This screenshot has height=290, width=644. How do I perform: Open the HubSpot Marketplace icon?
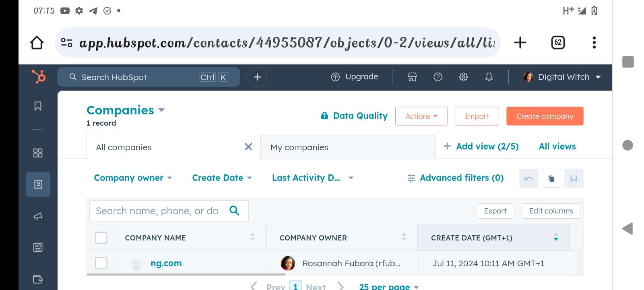[412, 77]
